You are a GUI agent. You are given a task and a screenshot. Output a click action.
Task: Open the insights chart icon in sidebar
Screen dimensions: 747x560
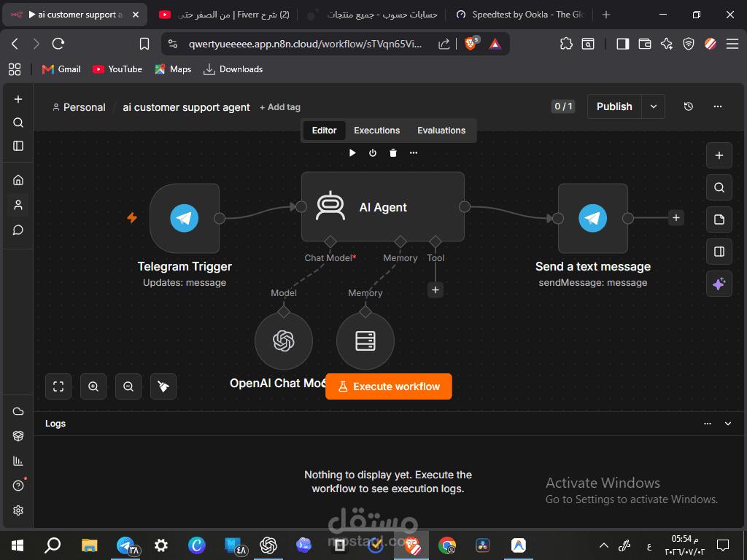18,461
